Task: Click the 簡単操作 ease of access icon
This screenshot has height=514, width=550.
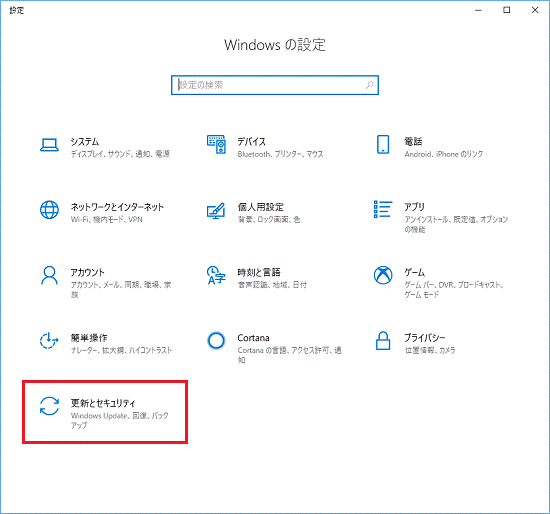Action: 49,341
